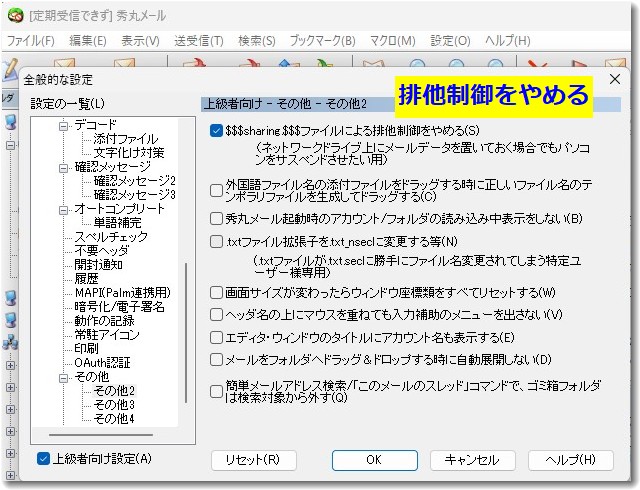The width and height of the screenshot is (640, 490).
Task: Enable temporary file for foreign-language attachment drag
Action: (x=216, y=191)
